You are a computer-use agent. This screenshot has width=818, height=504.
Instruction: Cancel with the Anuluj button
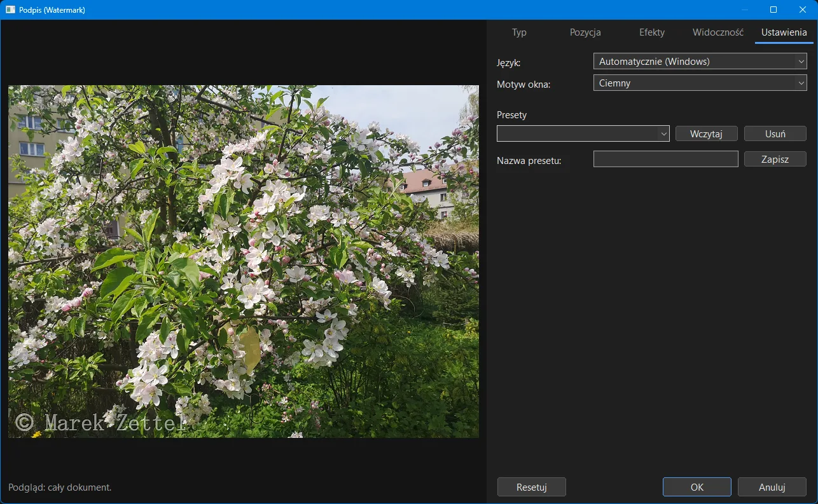(772, 487)
